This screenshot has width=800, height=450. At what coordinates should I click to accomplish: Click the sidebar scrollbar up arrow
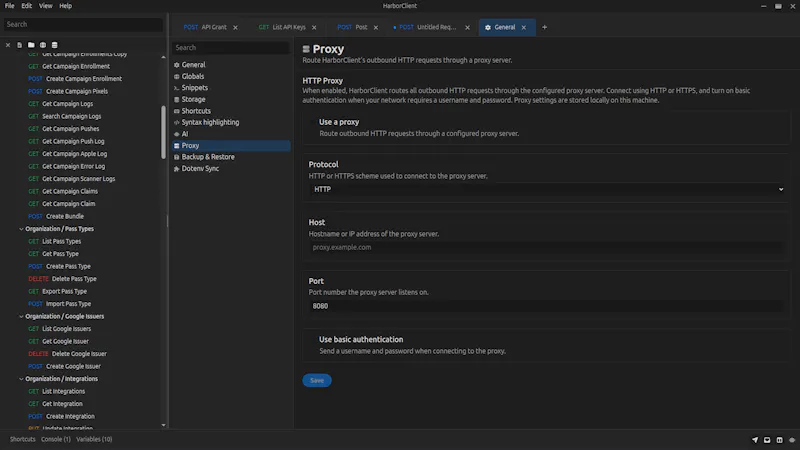[163, 57]
